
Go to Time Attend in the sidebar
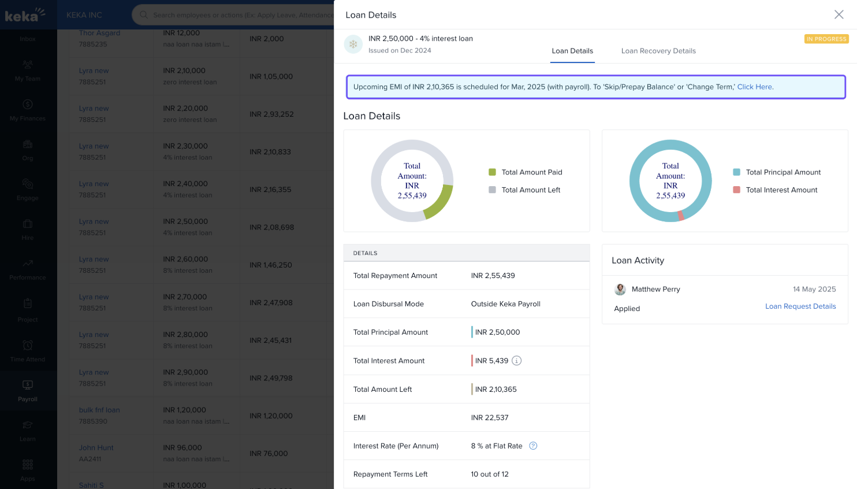[x=28, y=350]
